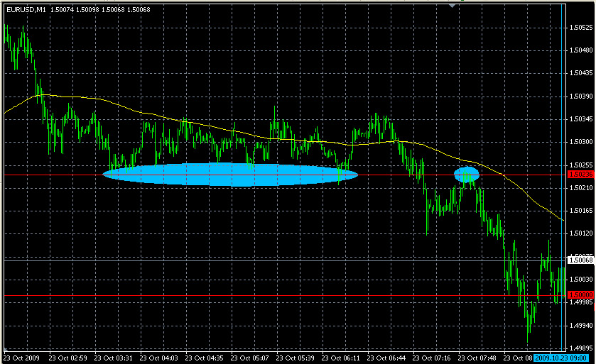Click the red 1.50000 price tag
The image size is (596, 364).
580,294
